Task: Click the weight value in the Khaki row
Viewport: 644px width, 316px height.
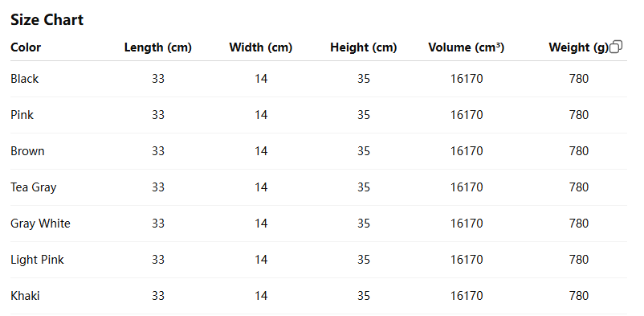Action: (x=579, y=296)
